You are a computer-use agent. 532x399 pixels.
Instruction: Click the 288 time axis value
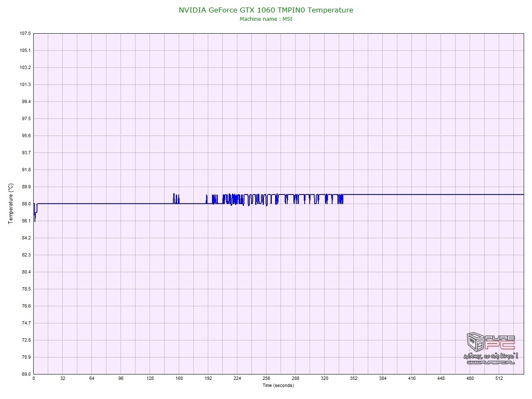click(x=296, y=378)
